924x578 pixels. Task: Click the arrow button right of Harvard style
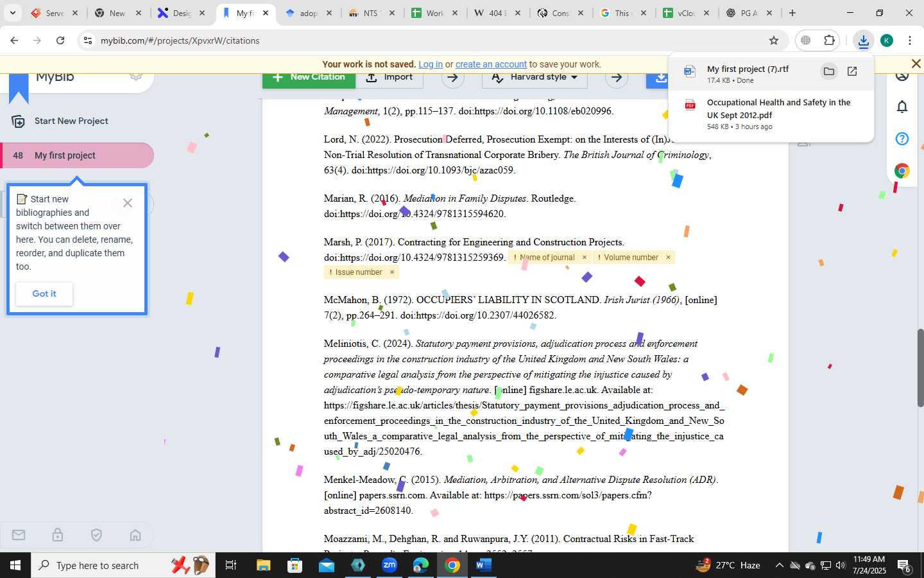(x=616, y=78)
